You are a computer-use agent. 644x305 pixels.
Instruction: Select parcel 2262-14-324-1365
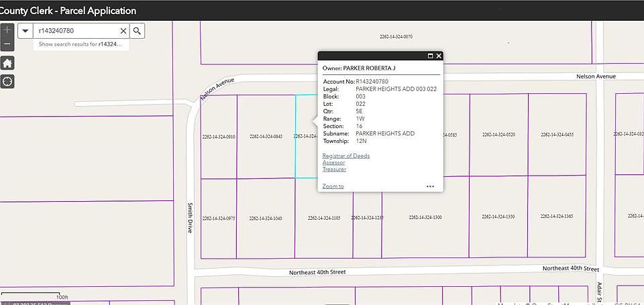[x=557, y=216]
